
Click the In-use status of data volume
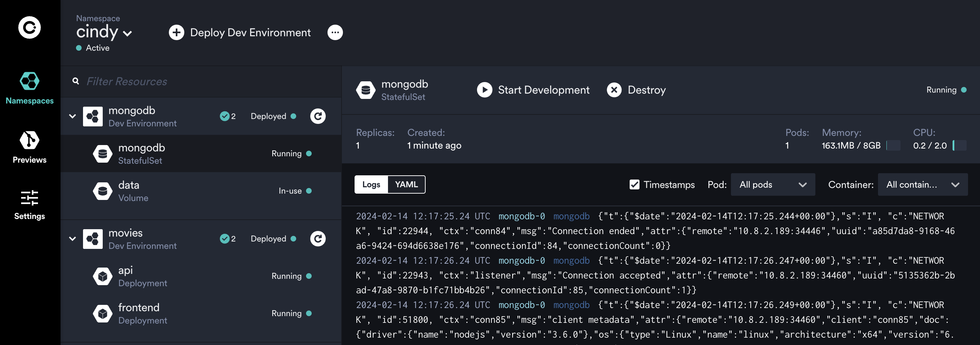coord(295,191)
